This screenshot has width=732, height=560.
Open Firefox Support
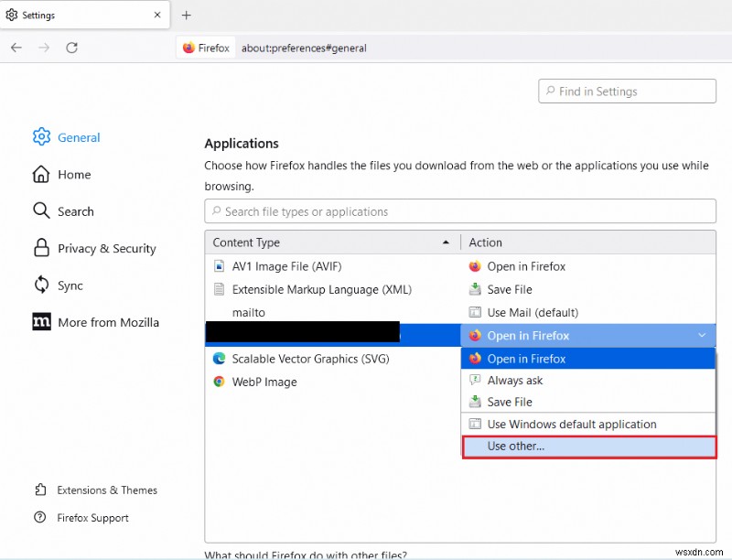[x=89, y=517]
